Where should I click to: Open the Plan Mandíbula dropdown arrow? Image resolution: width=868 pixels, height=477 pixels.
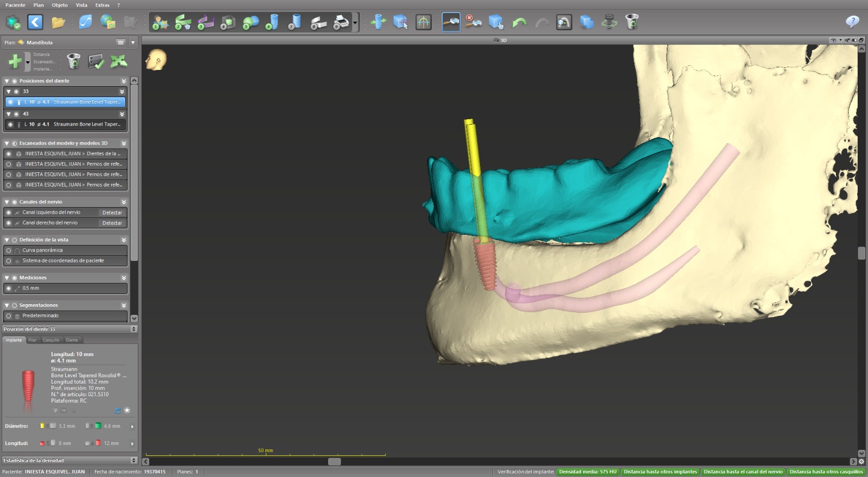click(133, 42)
